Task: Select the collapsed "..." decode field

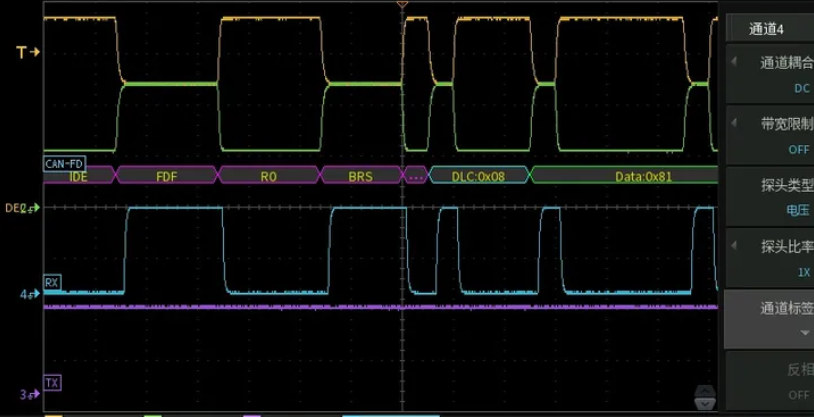Action: pos(416,176)
